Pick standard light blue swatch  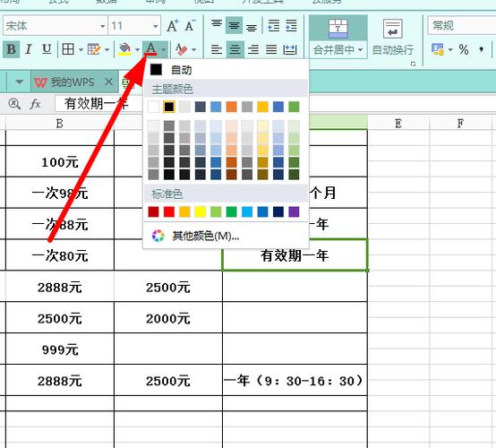(x=247, y=211)
